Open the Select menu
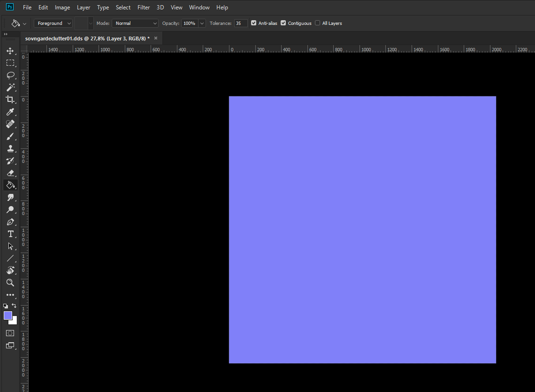Viewport: 535px width, 392px height. (x=123, y=7)
